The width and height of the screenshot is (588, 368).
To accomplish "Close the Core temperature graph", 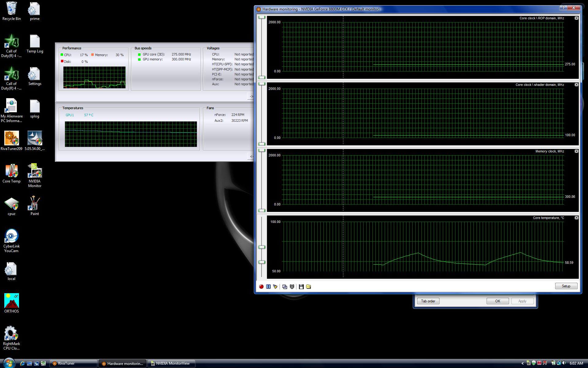I will pos(576,218).
